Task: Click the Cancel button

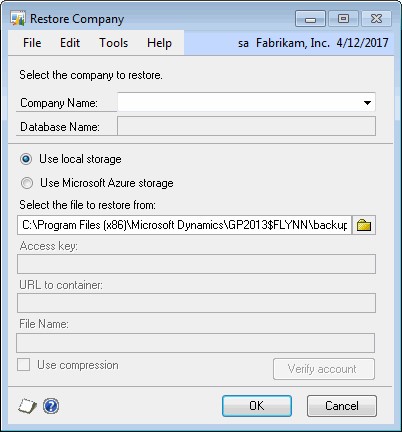Action: tap(342, 406)
